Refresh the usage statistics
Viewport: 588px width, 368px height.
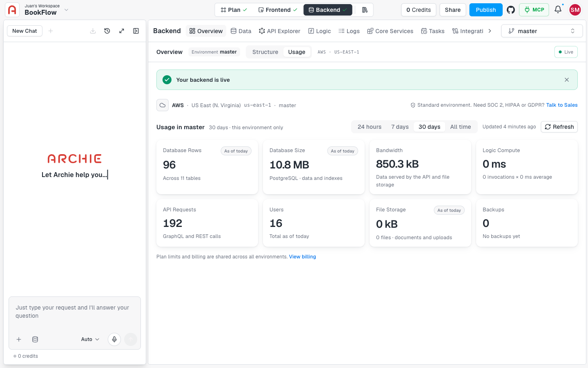[559, 127]
